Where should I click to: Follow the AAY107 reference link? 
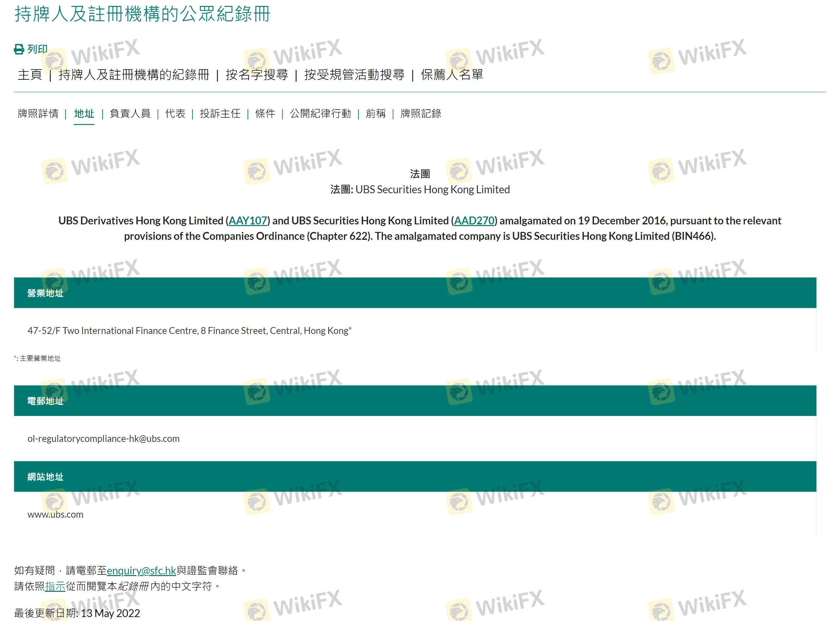[x=248, y=221]
